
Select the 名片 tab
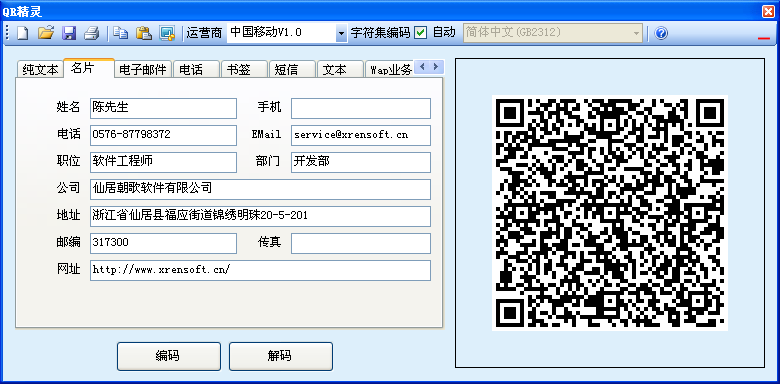pyautogui.click(x=89, y=68)
